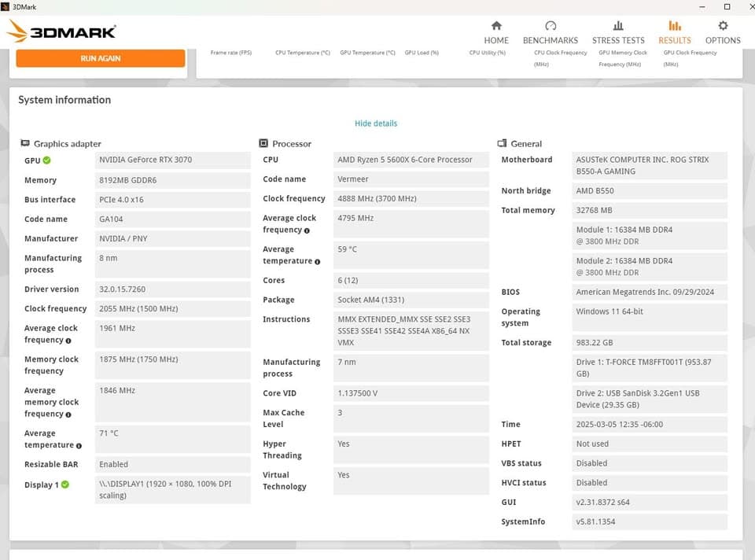Screen dimensions: 755x560
Task: Click GUI version v2.31.8372 s64
Action: [x=650, y=503]
